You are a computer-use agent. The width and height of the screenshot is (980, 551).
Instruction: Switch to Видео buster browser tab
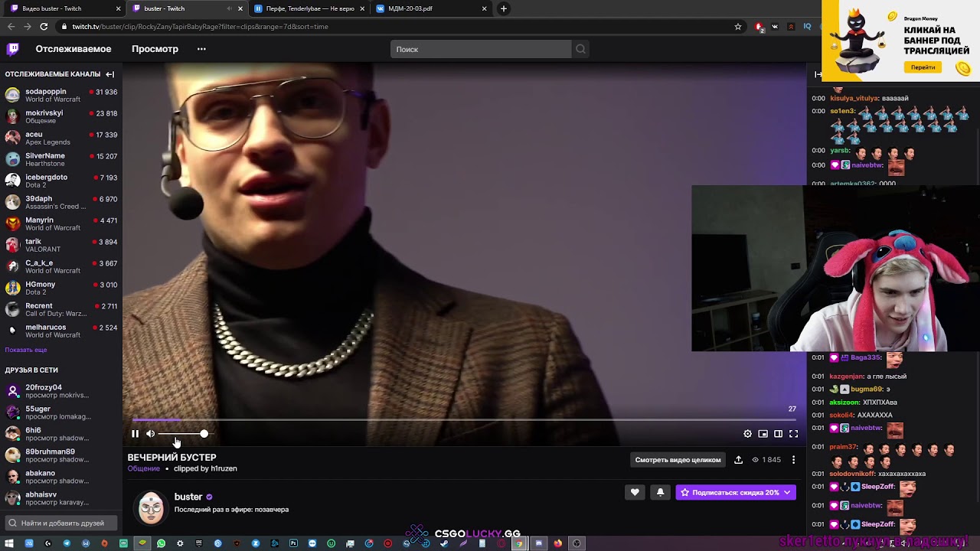pyautogui.click(x=65, y=8)
